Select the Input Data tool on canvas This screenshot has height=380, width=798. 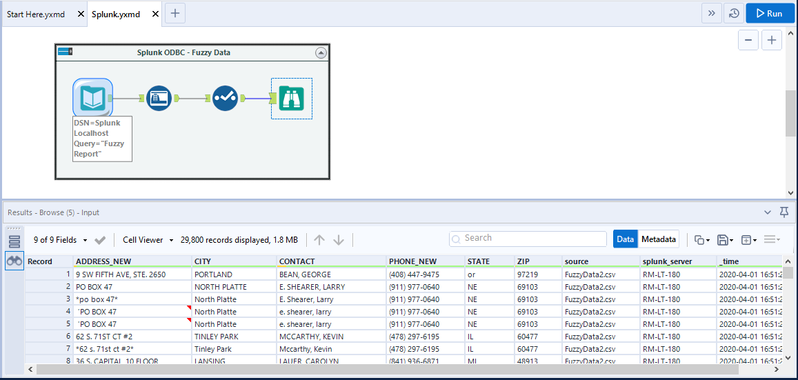point(93,98)
